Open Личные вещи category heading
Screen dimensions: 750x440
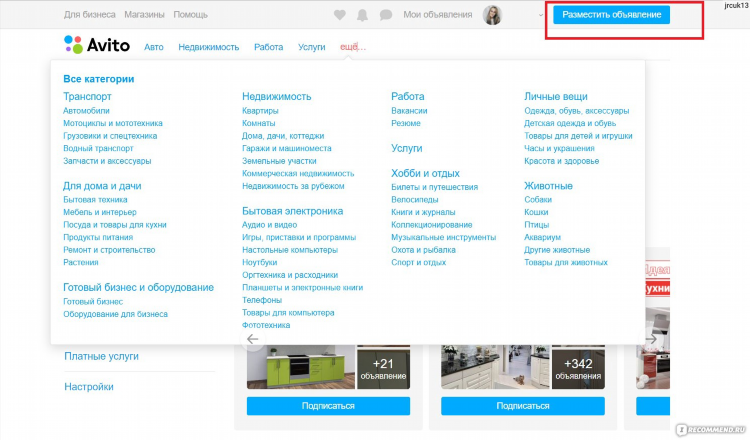(x=555, y=96)
